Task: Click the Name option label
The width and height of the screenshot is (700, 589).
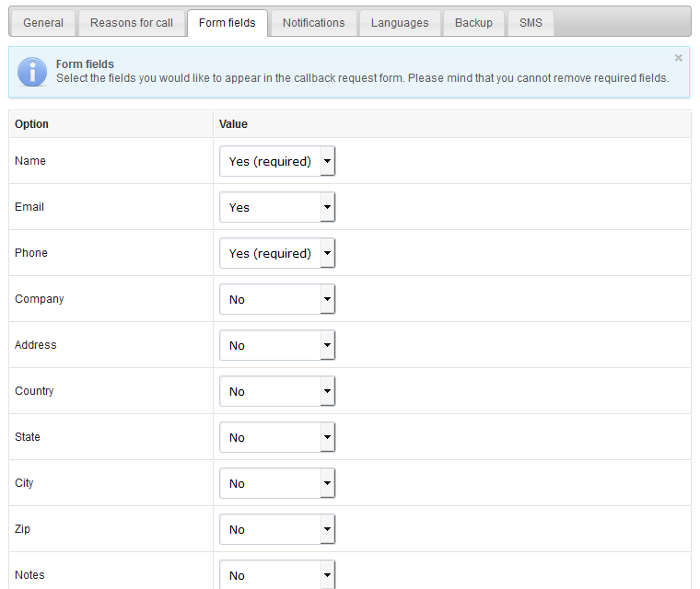Action: point(30,161)
